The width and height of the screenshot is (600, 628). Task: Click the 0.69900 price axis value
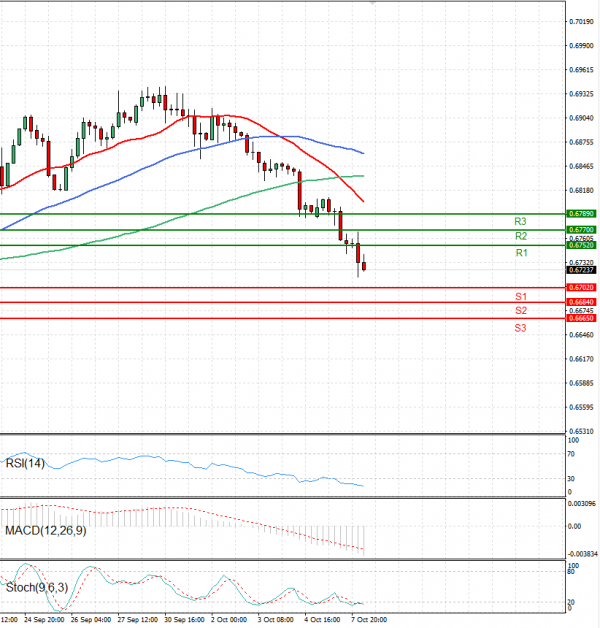[581, 46]
